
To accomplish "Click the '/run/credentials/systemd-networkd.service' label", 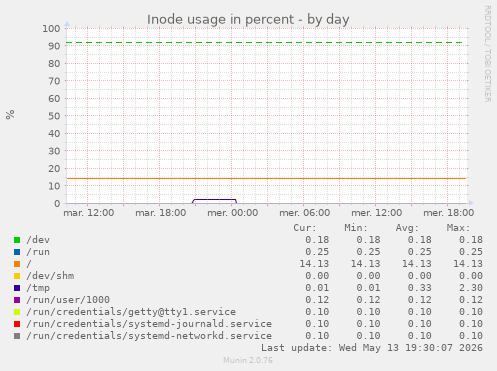I will pos(149,336).
